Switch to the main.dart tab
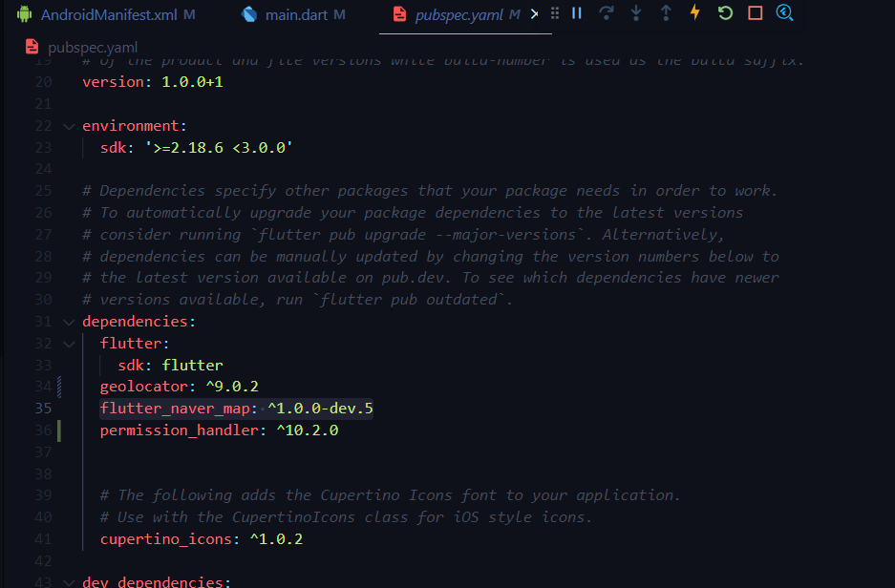895x588 pixels. tap(294, 15)
